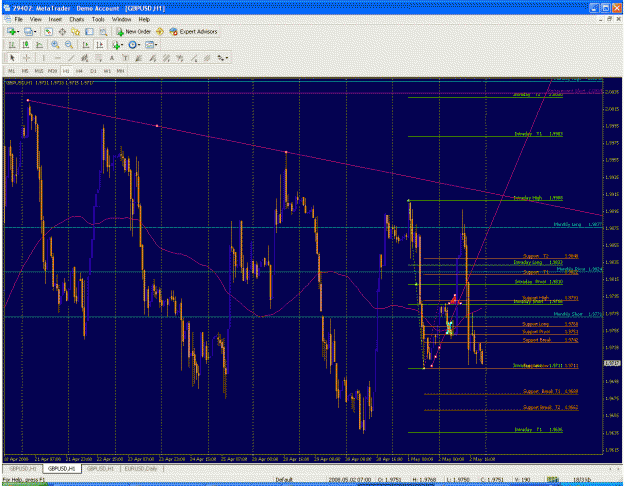This screenshot has width=625, height=486.
Task: Switch to the EURUSD,Daily chart tab
Action: click(x=141, y=469)
